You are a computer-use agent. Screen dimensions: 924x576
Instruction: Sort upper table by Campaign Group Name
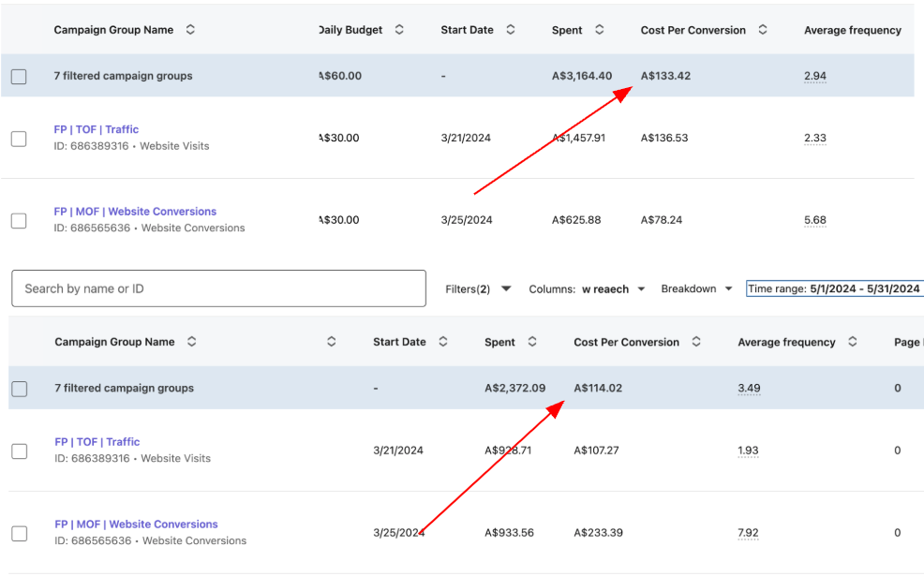point(191,30)
